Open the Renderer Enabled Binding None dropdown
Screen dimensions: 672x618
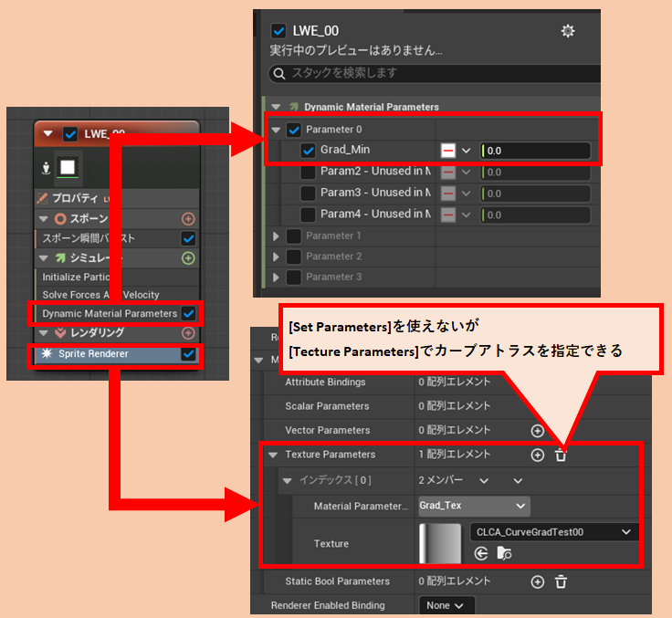click(445, 605)
